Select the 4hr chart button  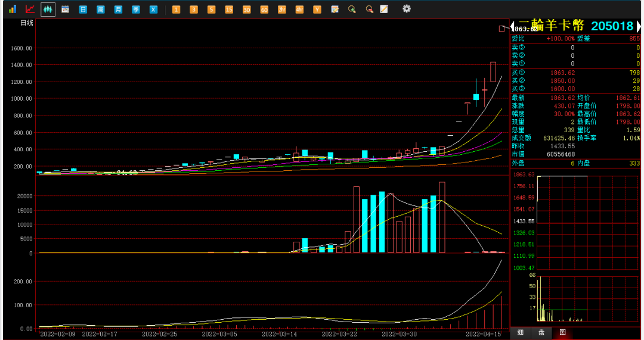pyautogui.click(x=299, y=10)
